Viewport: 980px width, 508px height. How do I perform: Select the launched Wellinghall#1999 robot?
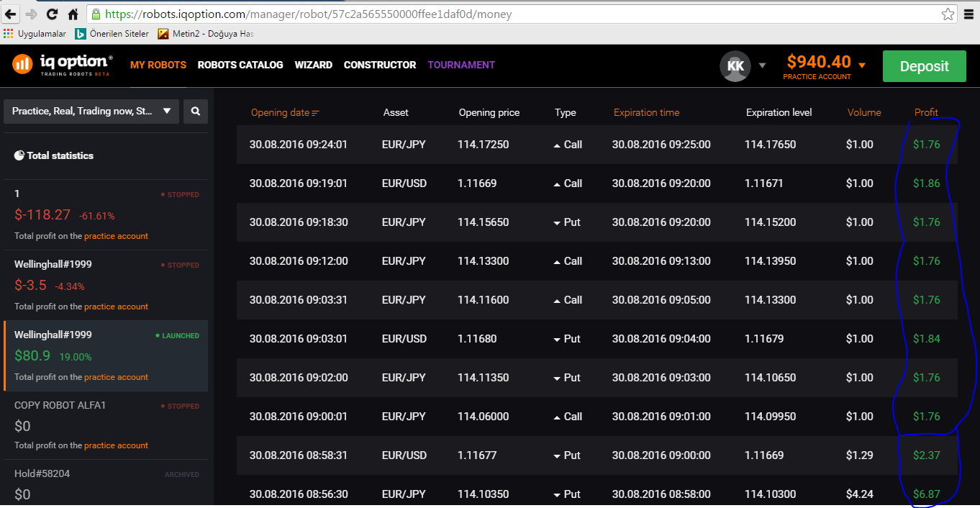coord(106,356)
